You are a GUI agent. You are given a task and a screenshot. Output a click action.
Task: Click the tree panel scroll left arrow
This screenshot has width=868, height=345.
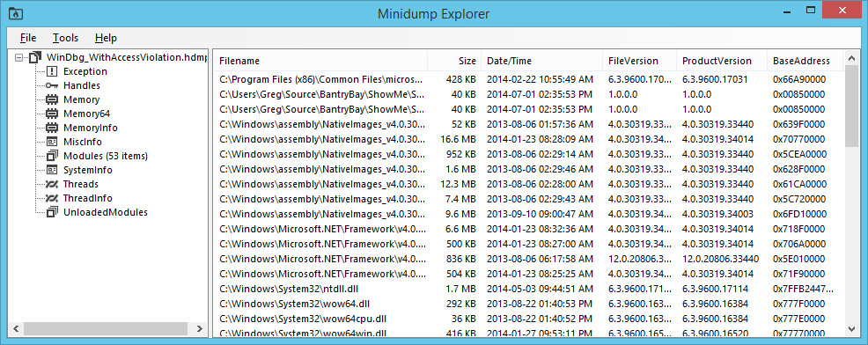16,328
